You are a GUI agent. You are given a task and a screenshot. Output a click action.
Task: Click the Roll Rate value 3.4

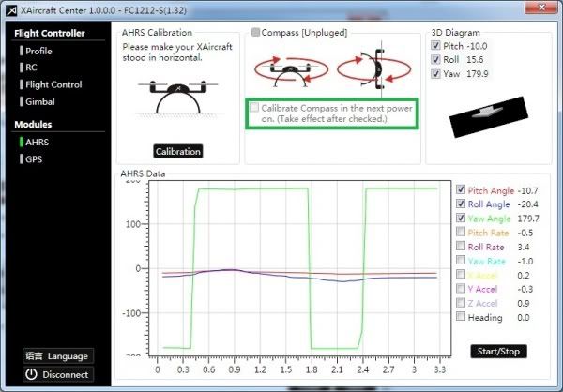tap(524, 247)
